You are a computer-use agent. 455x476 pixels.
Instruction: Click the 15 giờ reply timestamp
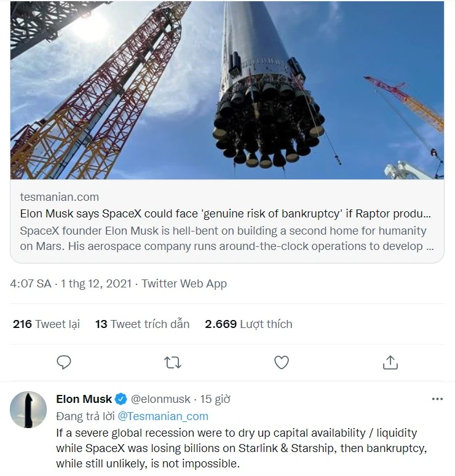pyautogui.click(x=215, y=399)
